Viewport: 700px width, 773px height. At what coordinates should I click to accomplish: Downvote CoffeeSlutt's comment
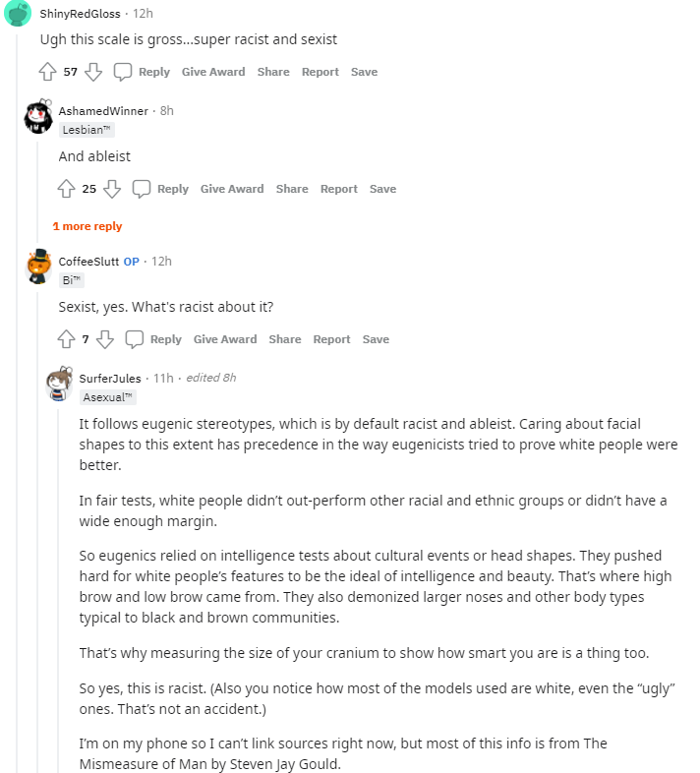105,339
